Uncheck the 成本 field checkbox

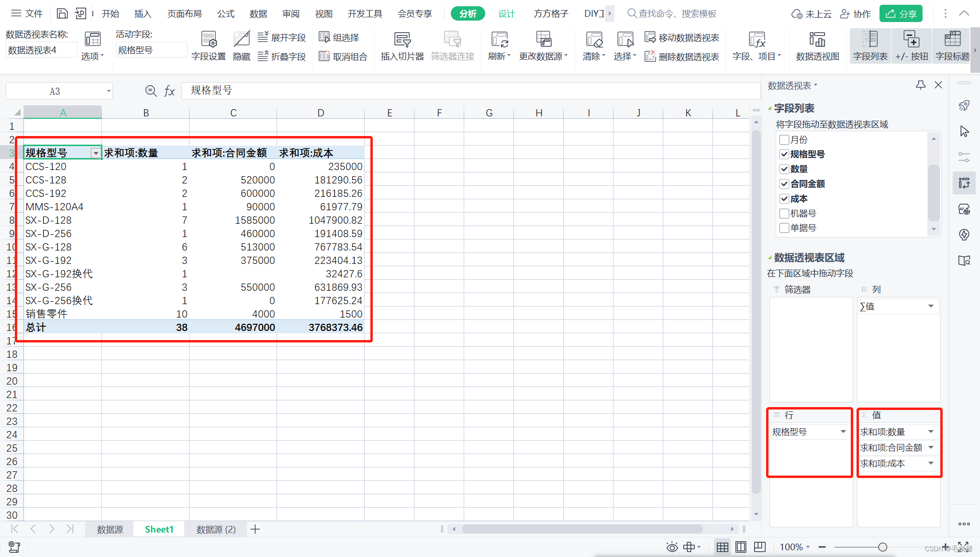pos(784,199)
